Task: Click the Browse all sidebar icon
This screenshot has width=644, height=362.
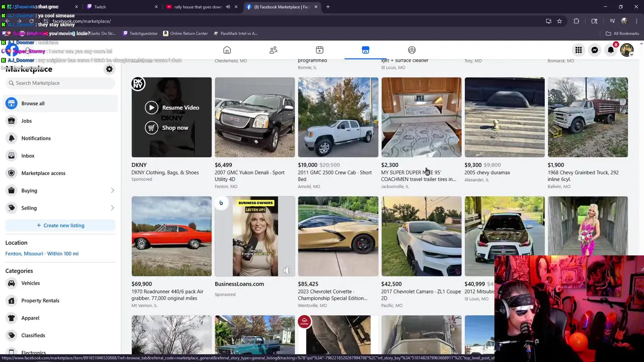Action: [12, 104]
